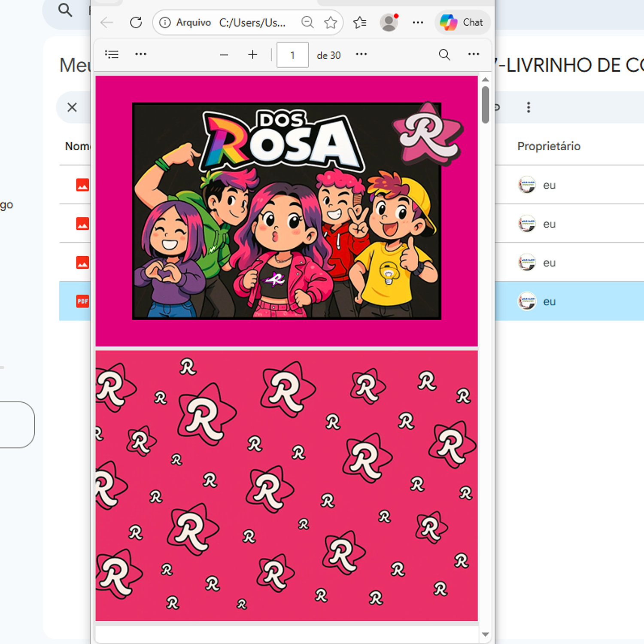Go back using the browser back arrow
Viewport: 644px width, 644px height.
click(x=106, y=23)
